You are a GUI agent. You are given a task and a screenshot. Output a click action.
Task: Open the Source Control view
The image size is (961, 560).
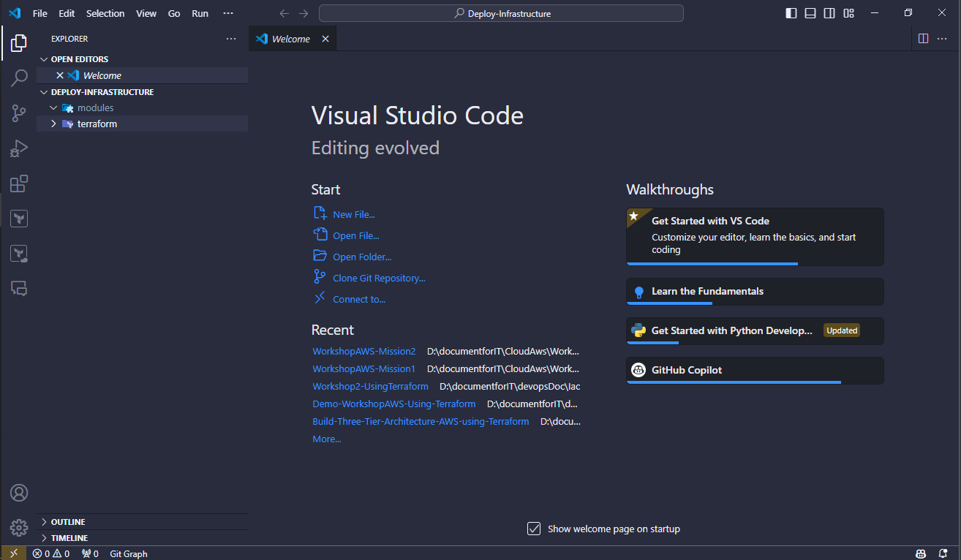[19, 113]
